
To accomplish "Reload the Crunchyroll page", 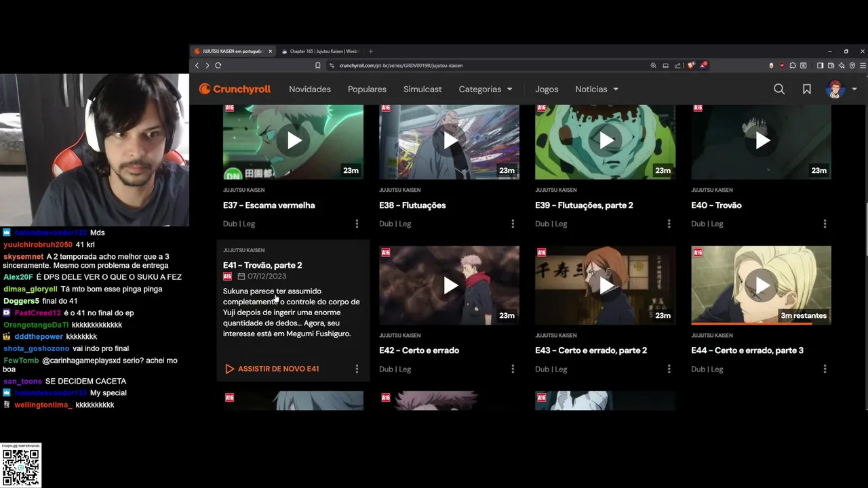I will pyautogui.click(x=218, y=65).
